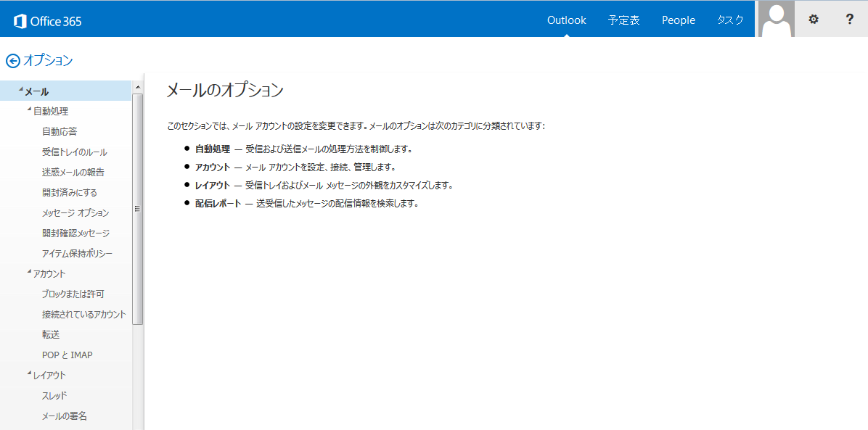The width and height of the screenshot is (868, 430).
Task: Open the help question mark menu
Action: point(850,20)
